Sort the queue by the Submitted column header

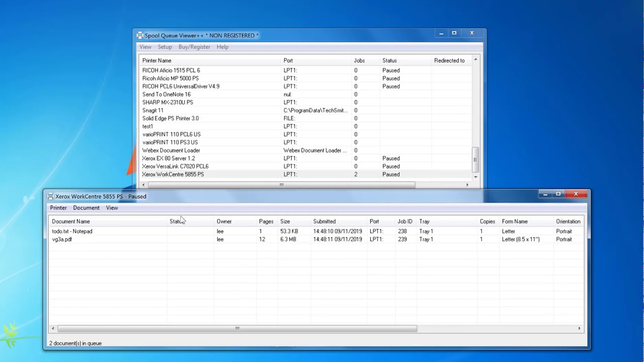pyautogui.click(x=339, y=221)
